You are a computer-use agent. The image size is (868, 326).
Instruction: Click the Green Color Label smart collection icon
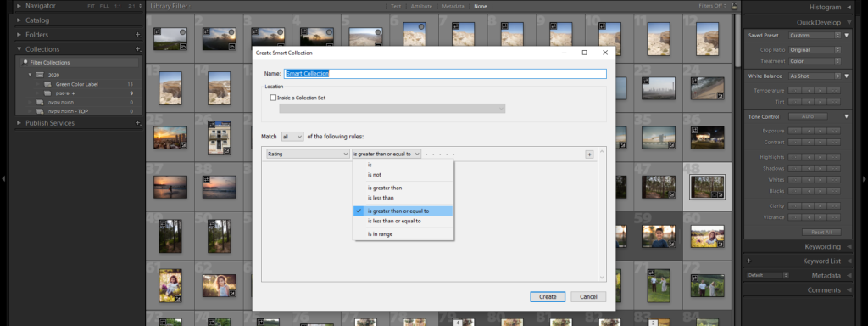(x=47, y=84)
